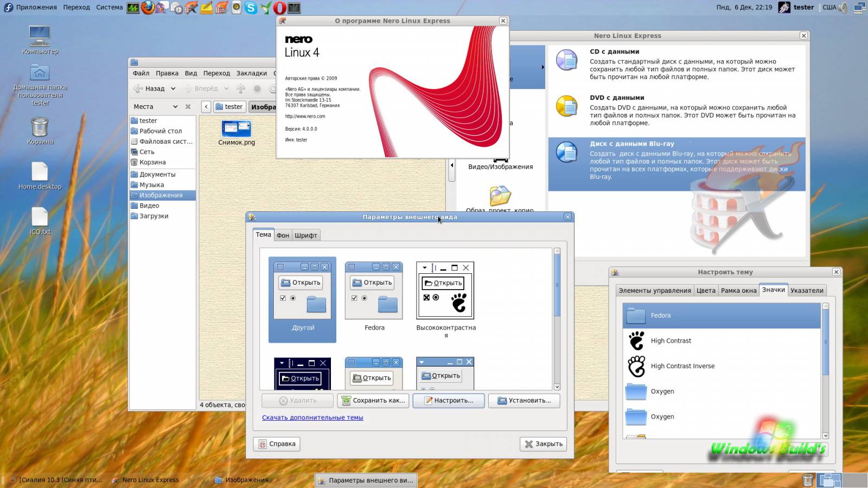The image size is (868, 488).
Task: Select the Высококонтрастная theme thumbnail
Action: point(445,300)
